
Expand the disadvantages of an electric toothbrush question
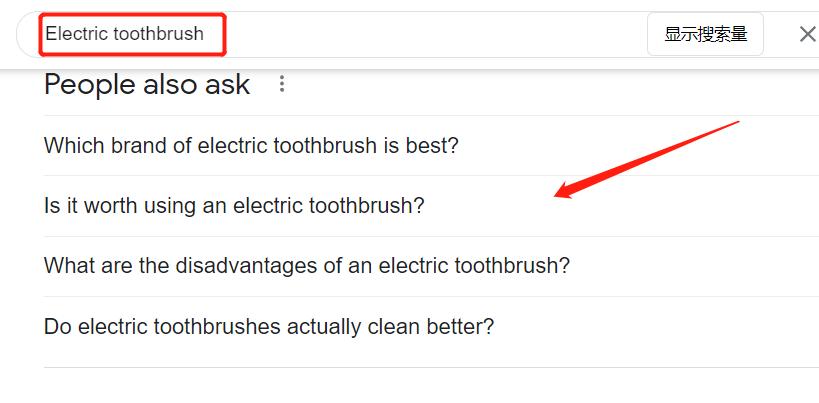pyautogui.click(x=307, y=266)
